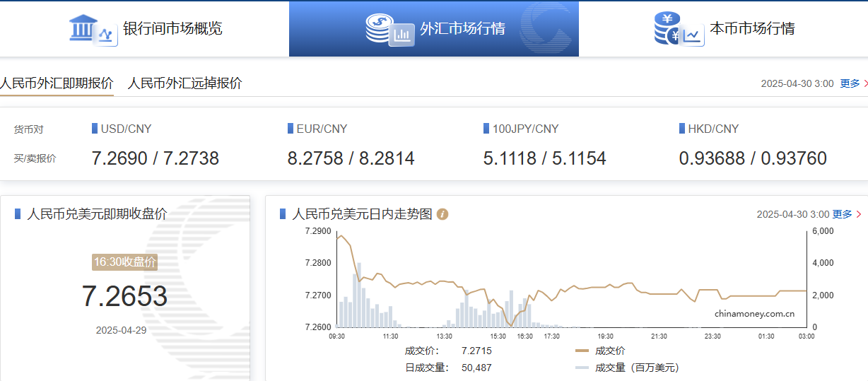Click the info icon next to 人民币兑美元日内走势图
The height and width of the screenshot is (381, 868).
pos(442,214)
